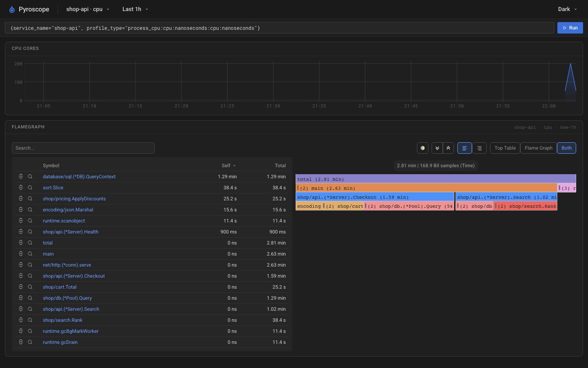Expand all flamegraph groups with double-down chevrons
Image resolution: width=588 pixels, height=368 pixels.
[437, 148]
